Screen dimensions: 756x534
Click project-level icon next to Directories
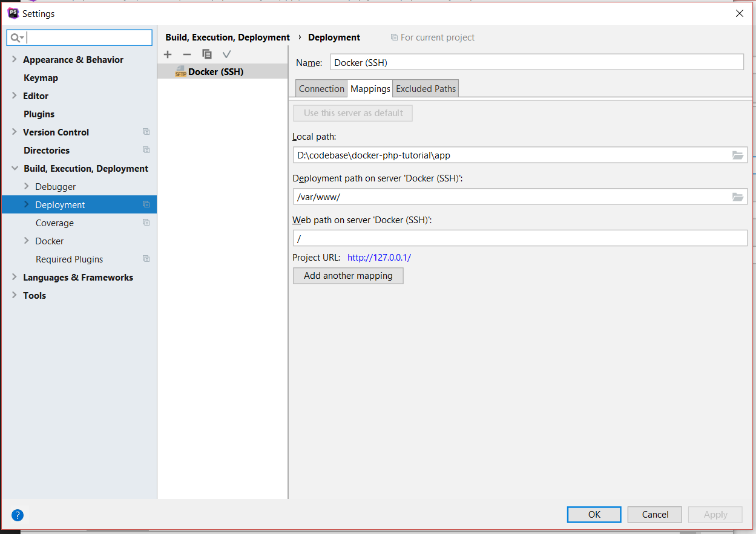point(146,150)
